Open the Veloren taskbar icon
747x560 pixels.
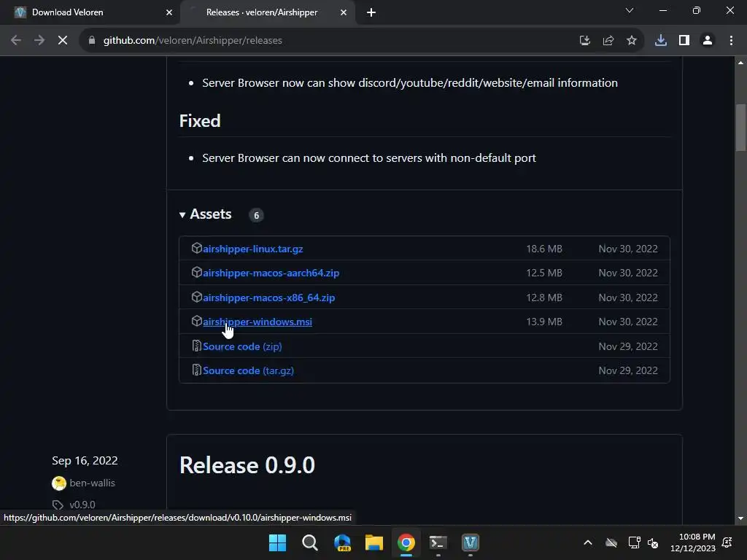point(471,542)
